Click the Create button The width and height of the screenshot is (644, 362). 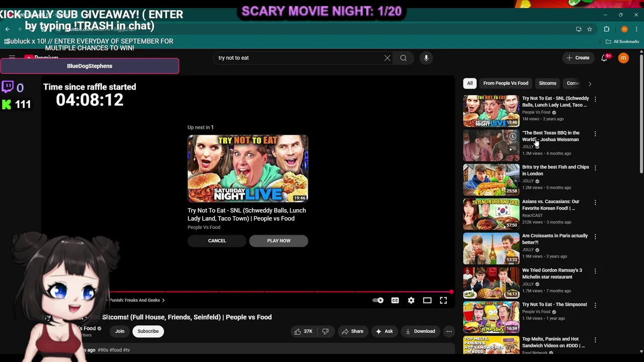(x=578, y=58)
